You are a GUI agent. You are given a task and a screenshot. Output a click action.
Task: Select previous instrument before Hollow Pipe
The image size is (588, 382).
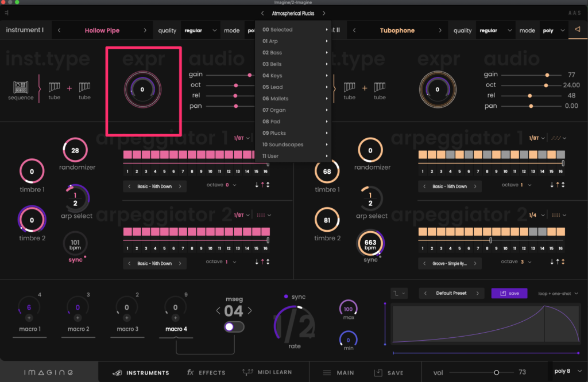[59, 30]
